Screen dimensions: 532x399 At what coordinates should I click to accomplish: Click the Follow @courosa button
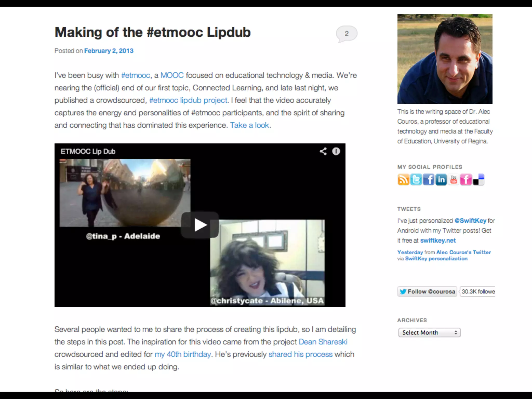click(x=427, y=291)
